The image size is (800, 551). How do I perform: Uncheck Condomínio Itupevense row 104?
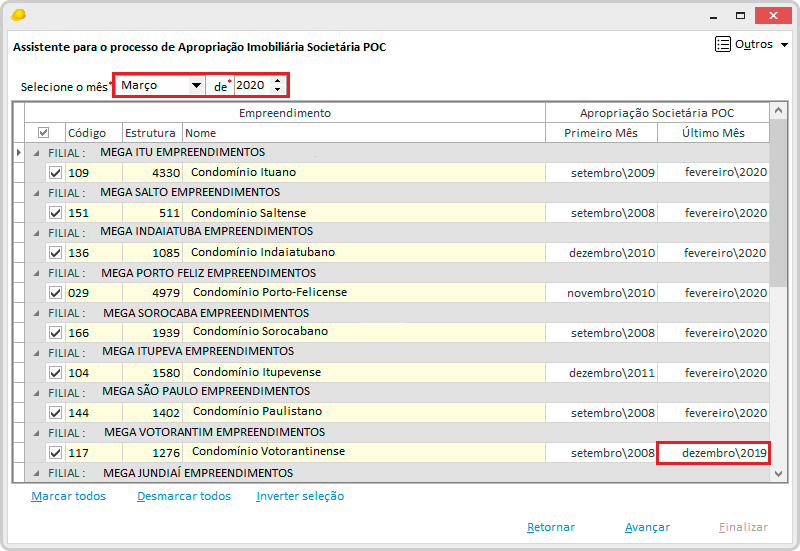point(55,372)
